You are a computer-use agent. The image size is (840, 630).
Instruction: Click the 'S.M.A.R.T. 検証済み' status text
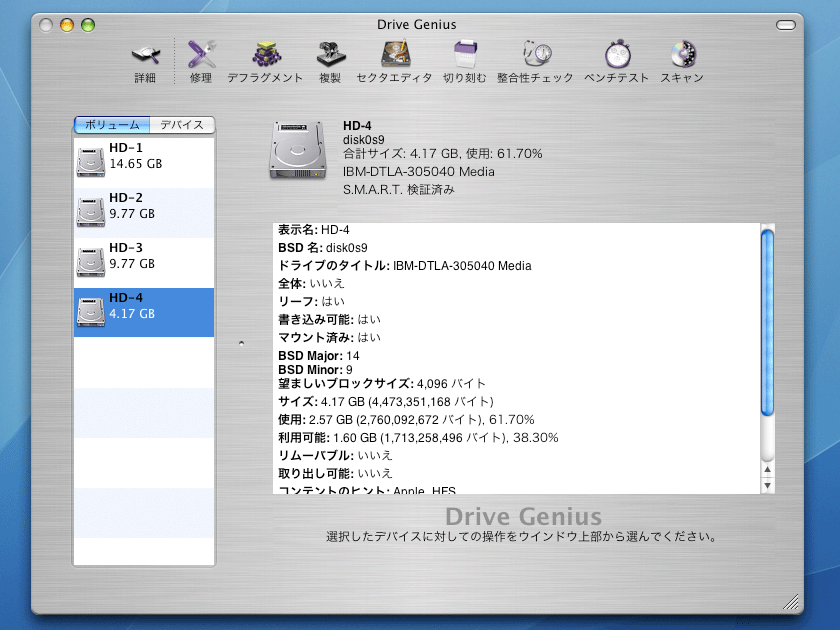(399, 190)
